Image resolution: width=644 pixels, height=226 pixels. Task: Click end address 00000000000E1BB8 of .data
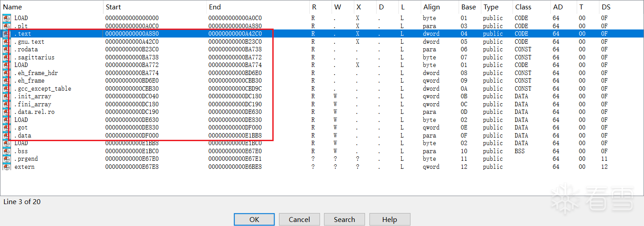point(235,135)
